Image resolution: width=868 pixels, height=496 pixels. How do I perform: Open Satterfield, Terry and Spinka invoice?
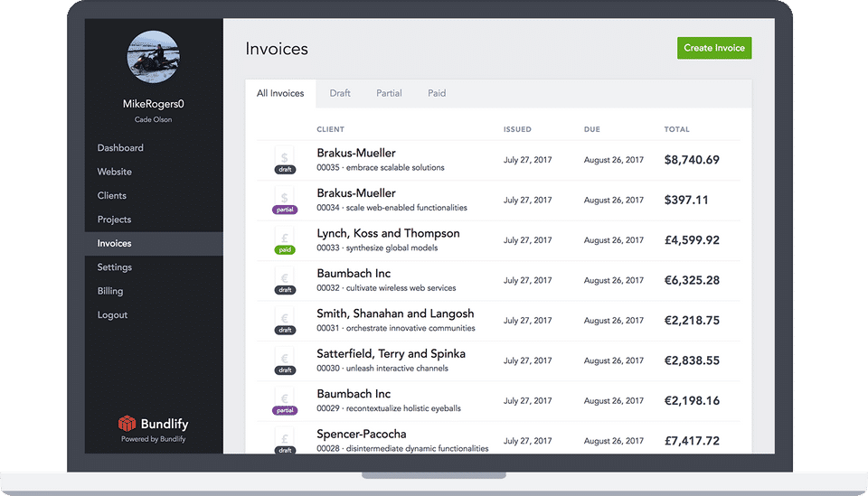[x=391, y=354]
